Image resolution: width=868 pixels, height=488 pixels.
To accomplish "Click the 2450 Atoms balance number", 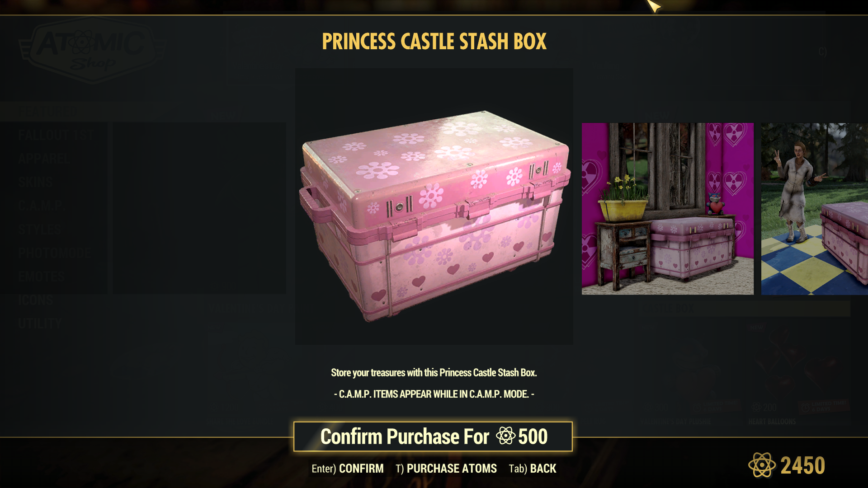I will pos(803,465).
